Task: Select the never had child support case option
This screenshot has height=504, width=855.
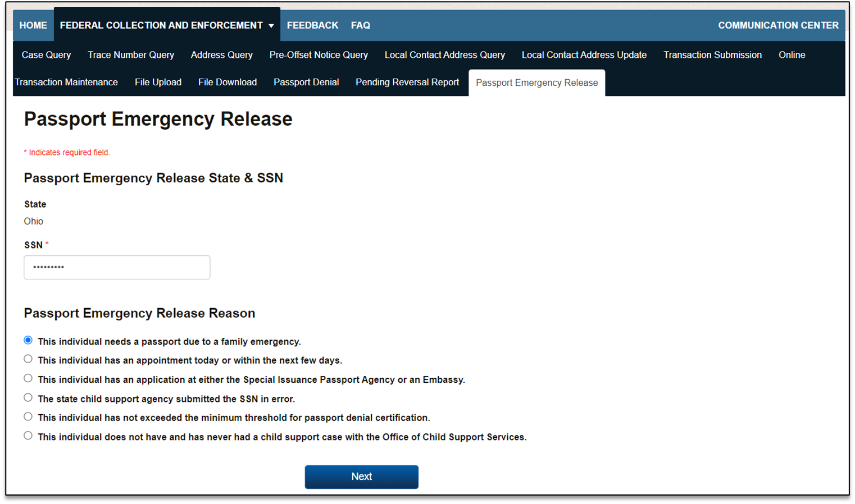Action: (28, 436)
